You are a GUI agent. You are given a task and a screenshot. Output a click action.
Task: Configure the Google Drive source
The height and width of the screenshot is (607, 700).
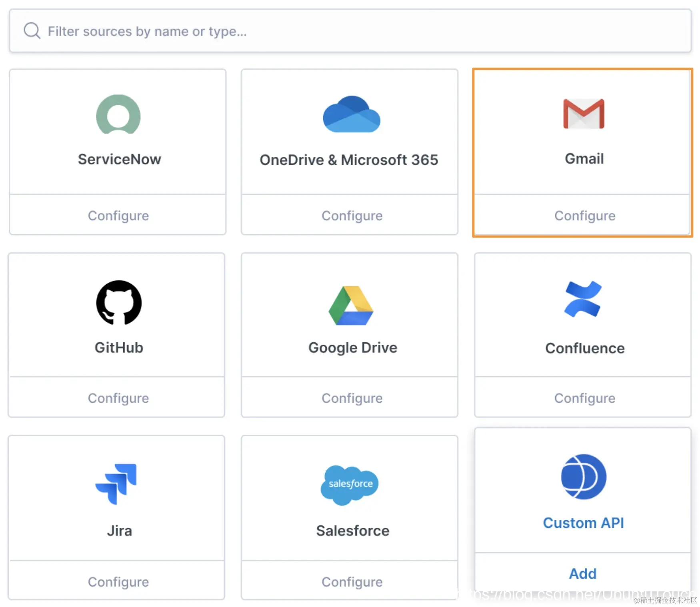point(352,398)
